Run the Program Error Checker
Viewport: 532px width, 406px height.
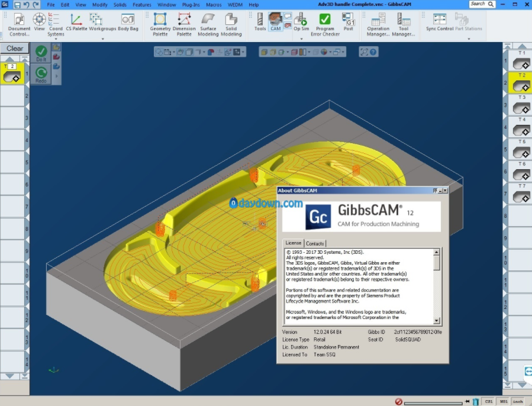pyautogui.click(x=324, y=23)
